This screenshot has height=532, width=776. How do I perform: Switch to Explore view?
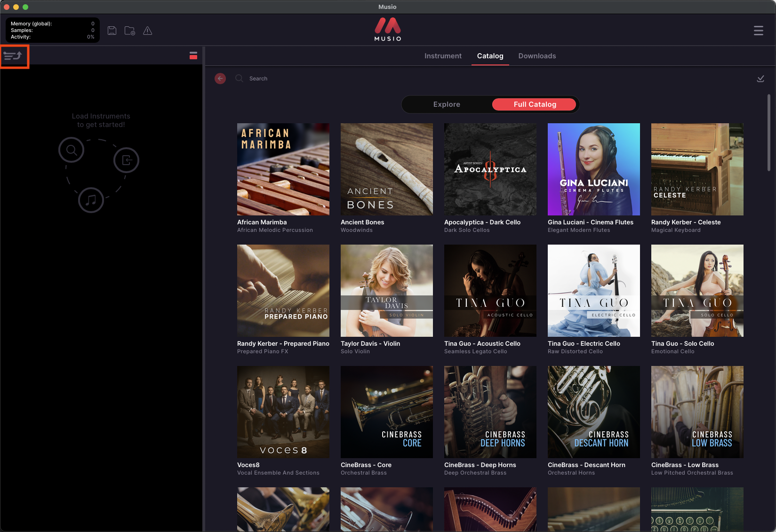click(447, 104)
